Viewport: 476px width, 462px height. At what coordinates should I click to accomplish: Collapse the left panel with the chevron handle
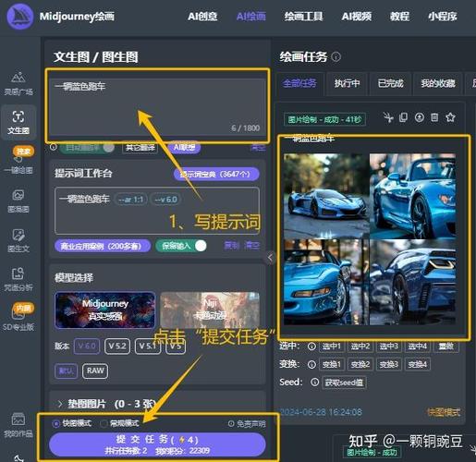pyautogui.click(x=271, y=258)
